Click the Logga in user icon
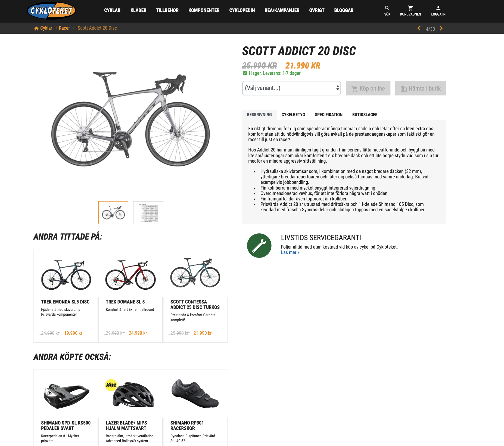 point(438,8)
